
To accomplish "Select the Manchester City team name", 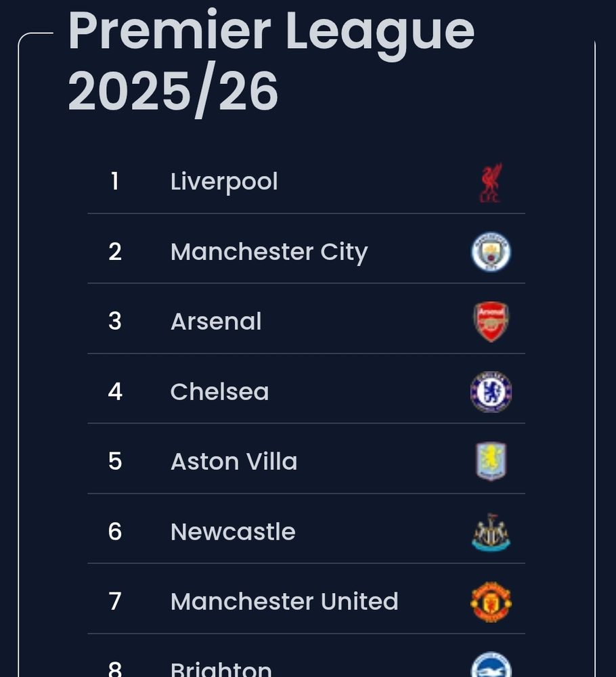I will tap(269, 252).
